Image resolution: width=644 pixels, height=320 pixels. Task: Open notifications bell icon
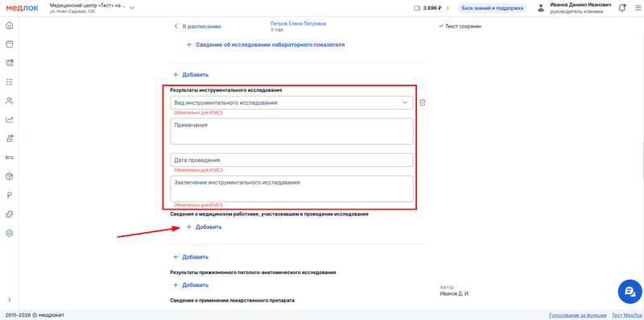(621, 8)
